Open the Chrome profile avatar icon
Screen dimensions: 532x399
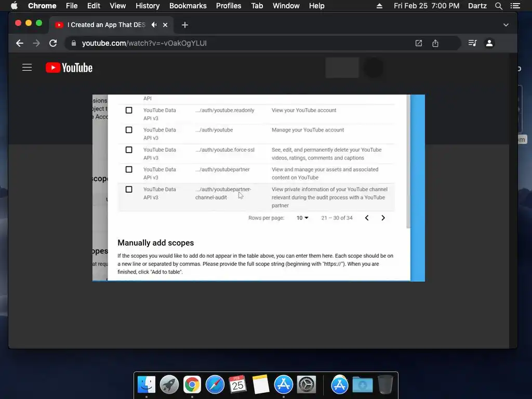click(x=489, y=43)
